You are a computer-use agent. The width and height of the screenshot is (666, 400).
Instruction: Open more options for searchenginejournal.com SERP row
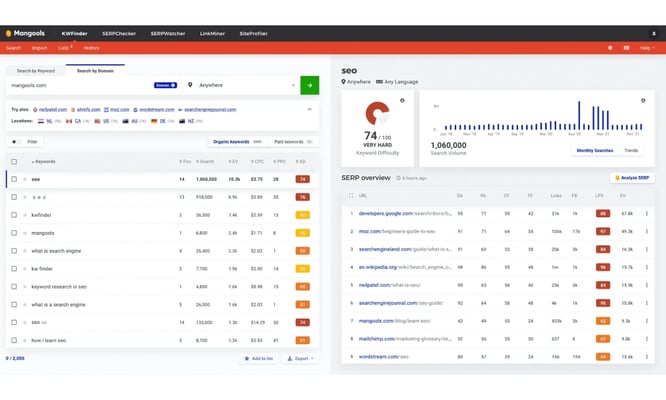tap(647, 303)
